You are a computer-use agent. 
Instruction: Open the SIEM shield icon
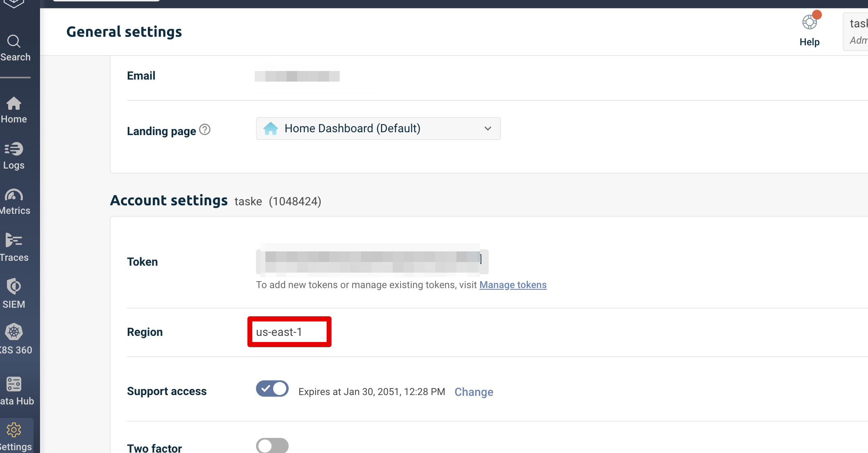coord(14,286)
